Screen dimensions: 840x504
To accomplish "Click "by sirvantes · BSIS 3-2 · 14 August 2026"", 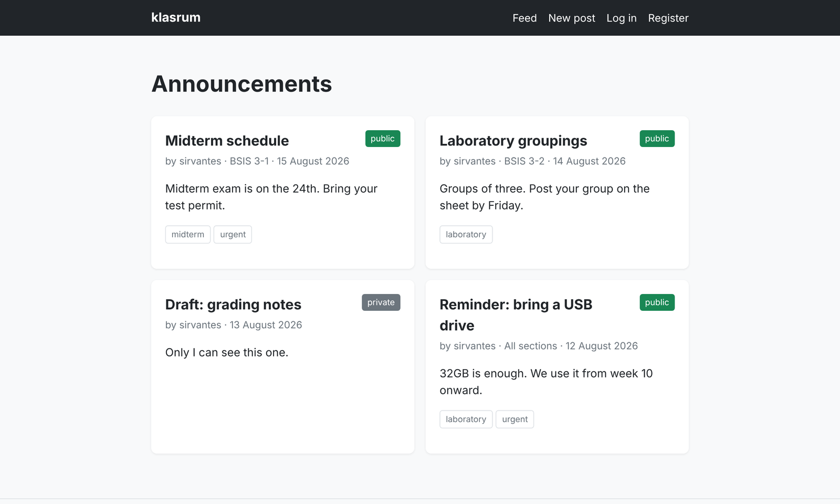I will pos(532,161).
